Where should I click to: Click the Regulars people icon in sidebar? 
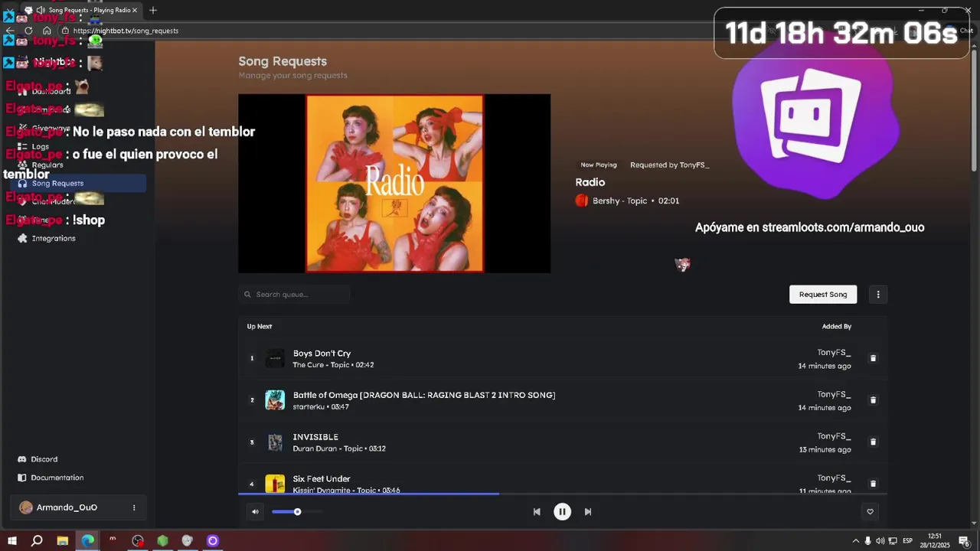point(22,165)
